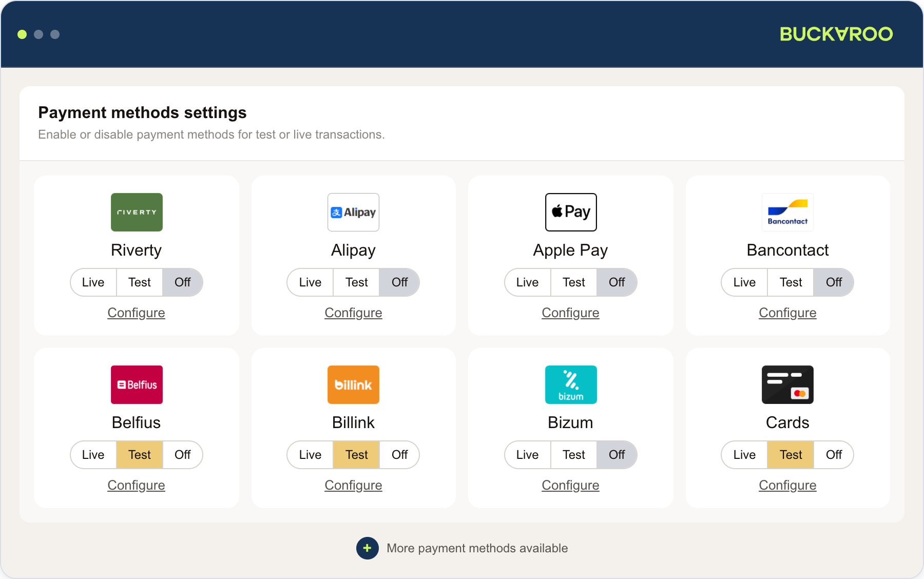The width and height of the screenshot is (924, 579).
Task: Set Billink to Live
Action: pos(310,455)
